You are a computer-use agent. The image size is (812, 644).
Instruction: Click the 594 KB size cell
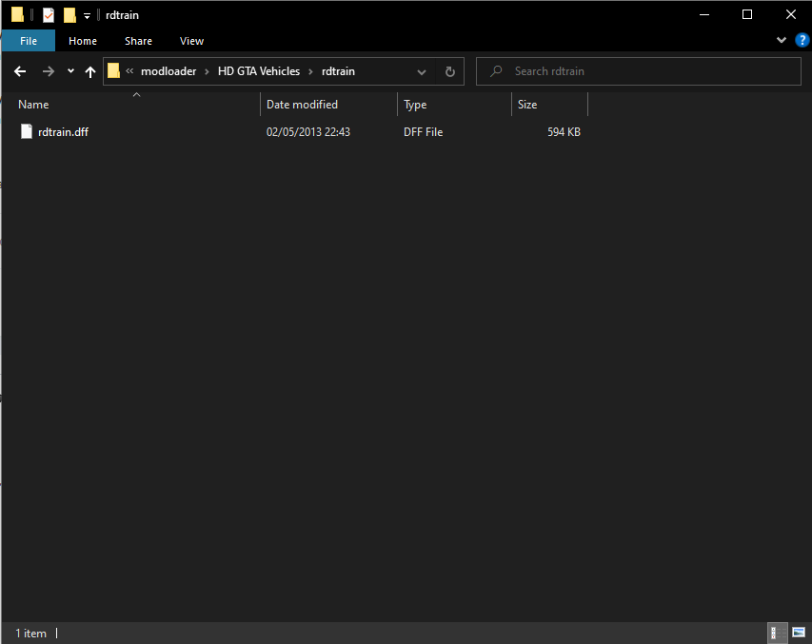[564, 132]
